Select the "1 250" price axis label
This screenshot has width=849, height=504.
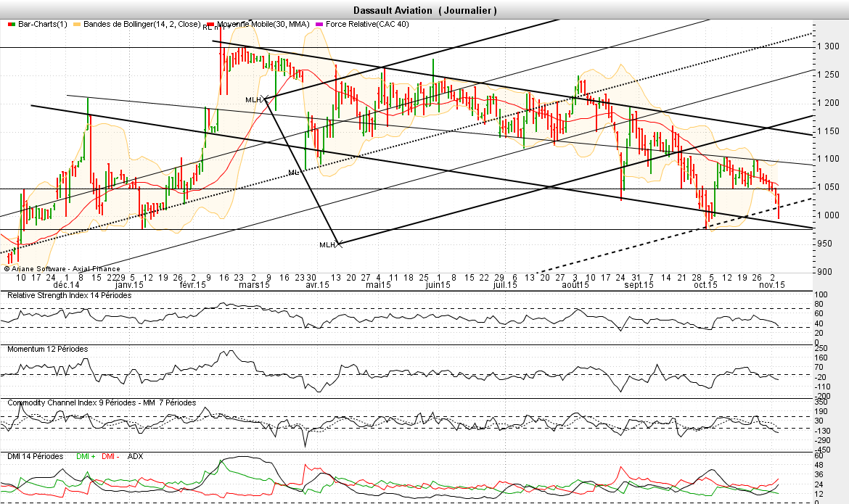(829, 75)
